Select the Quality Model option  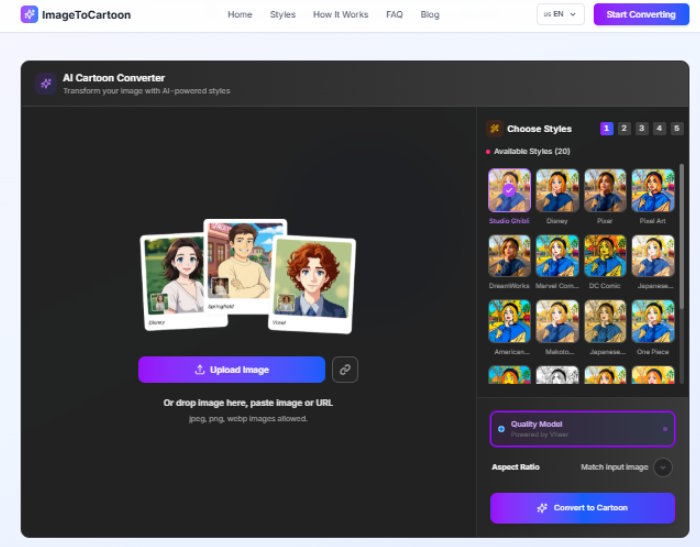(582, 428)
